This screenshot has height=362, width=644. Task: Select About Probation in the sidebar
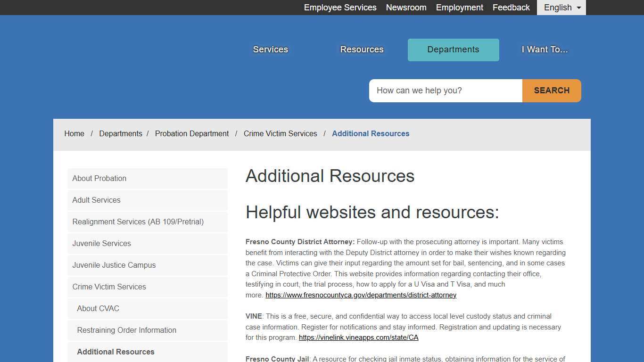click(x=99, y=179)
